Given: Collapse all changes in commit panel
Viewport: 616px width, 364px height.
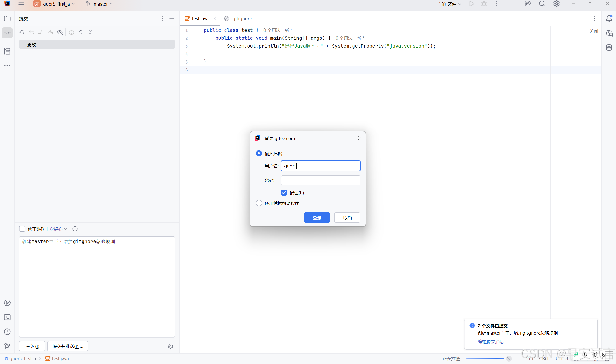Looking at the screenshot, I should 90,32.
